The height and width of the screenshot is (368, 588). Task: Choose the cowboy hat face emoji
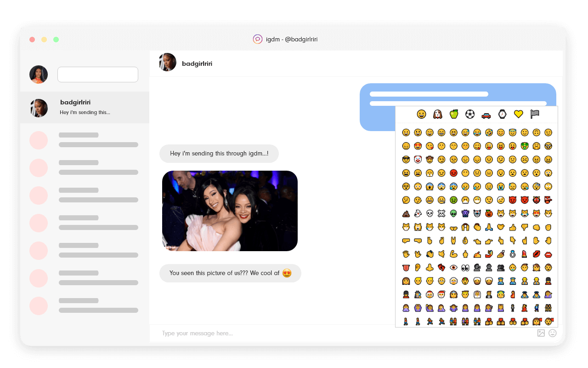pos(430,160)
